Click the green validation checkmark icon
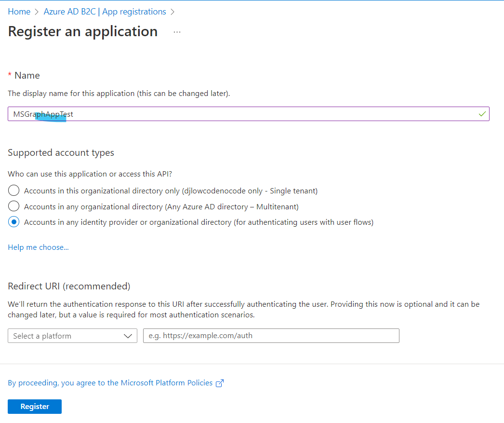504x423 pixels. coord(482,114)
